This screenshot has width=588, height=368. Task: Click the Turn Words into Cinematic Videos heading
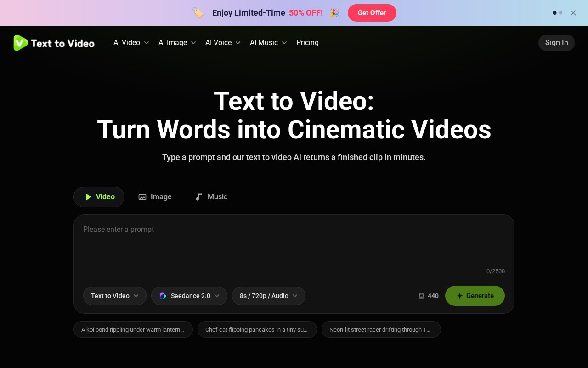pyautogui.click(x=294, y=129)
